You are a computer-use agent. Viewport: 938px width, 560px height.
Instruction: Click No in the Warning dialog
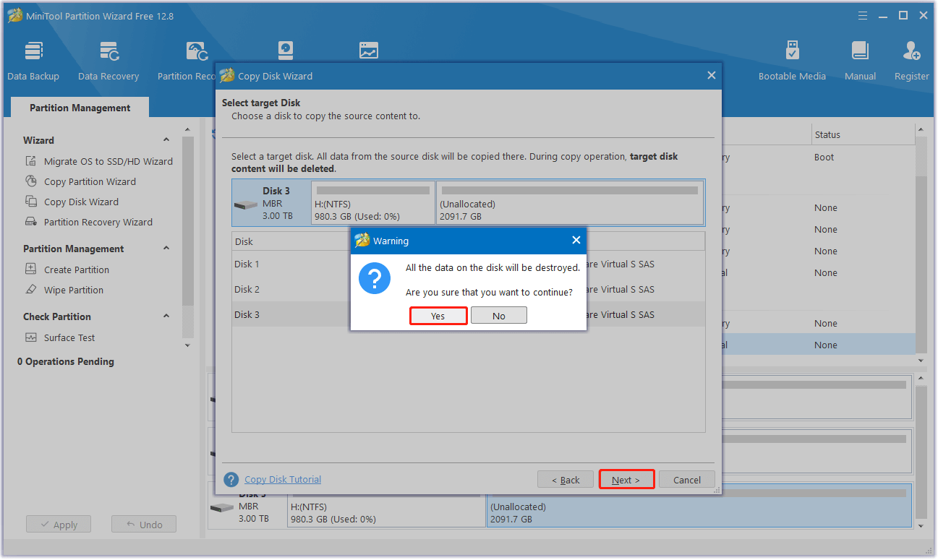(499, 316)
